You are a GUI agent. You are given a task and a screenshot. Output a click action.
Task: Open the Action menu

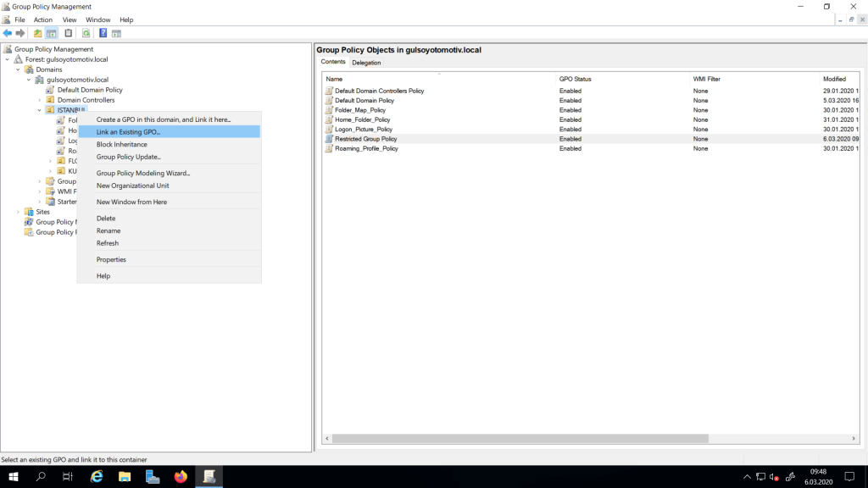coord(42,19)
